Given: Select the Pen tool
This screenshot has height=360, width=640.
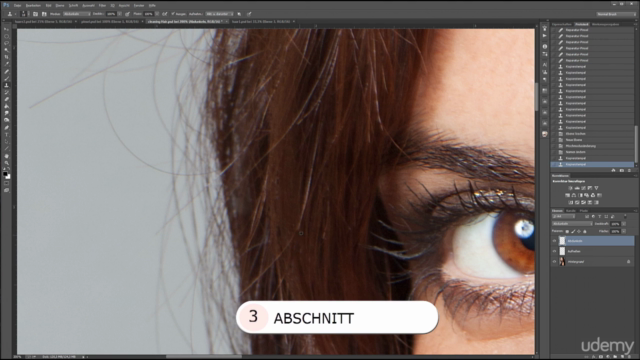Looking at the screenshot, I should pos(7,128).
